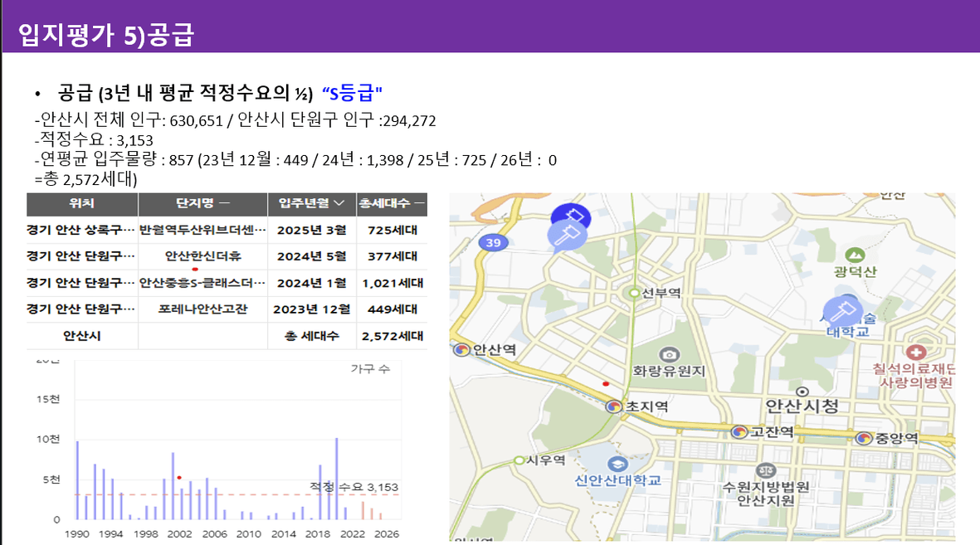Image resolution: width=980 pixels, height=545 pixels.
Task: Click the 2024년 5월 move-in date cell
Action: (x=312, y=256)
